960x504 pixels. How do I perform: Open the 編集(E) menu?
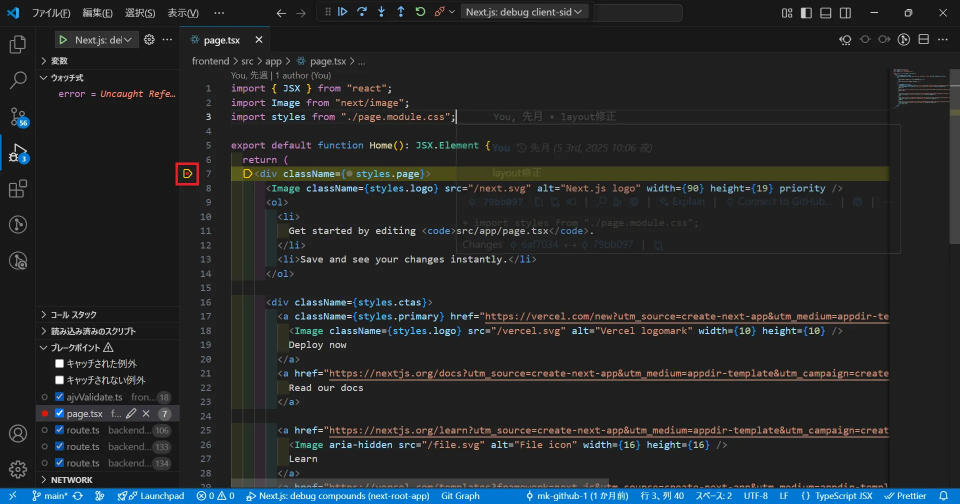coord(97,13)
